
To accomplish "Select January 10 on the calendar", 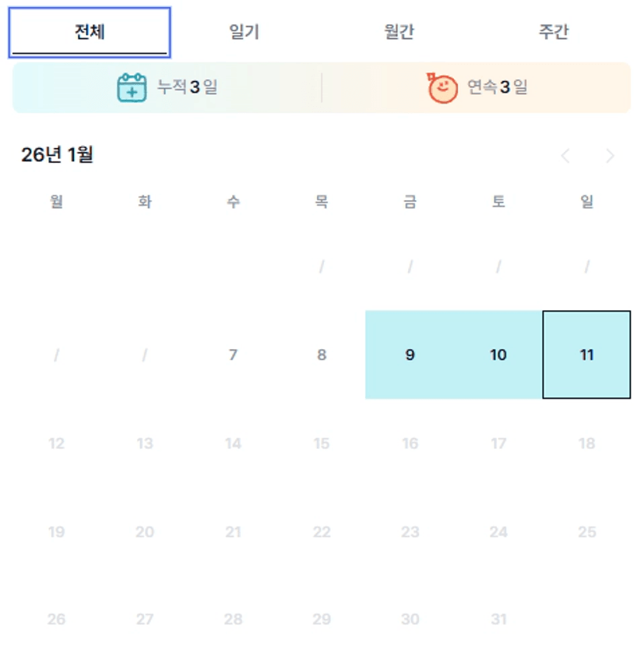I will 498,355.
